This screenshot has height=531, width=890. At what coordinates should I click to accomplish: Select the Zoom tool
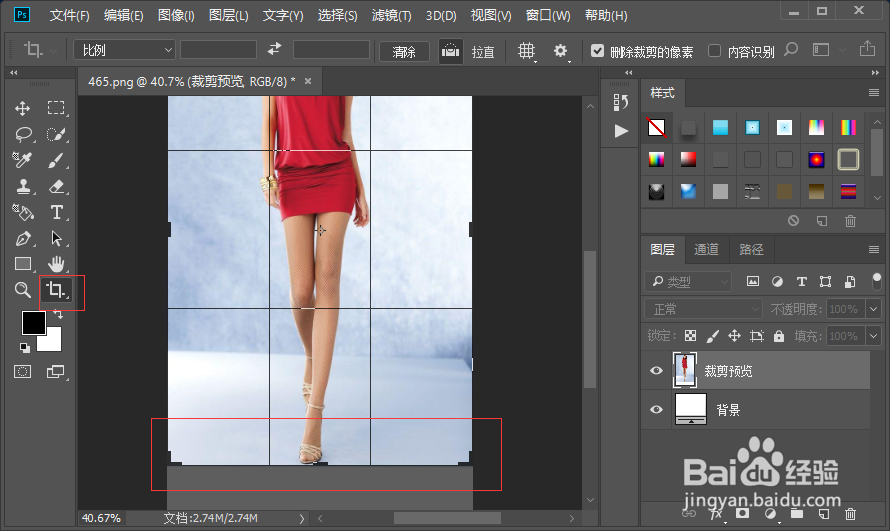22,290
